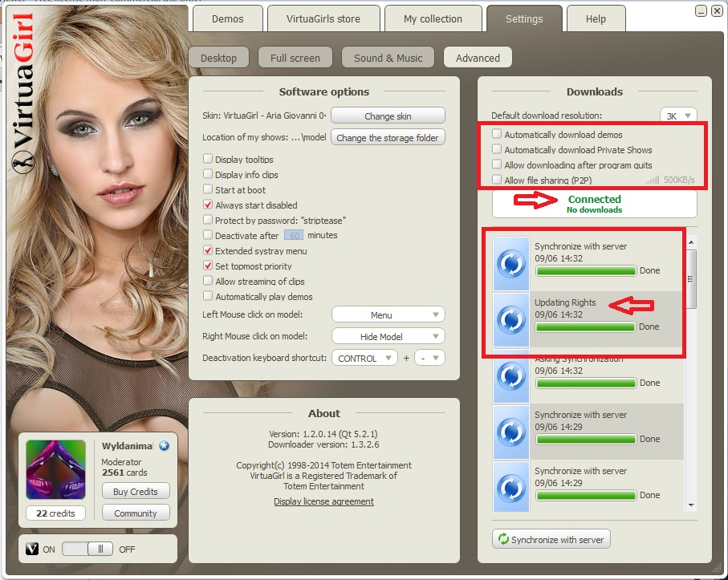Open Left Mouse click on model dropdown
This screenshot has width=728, height=580.
coord(388,314)
